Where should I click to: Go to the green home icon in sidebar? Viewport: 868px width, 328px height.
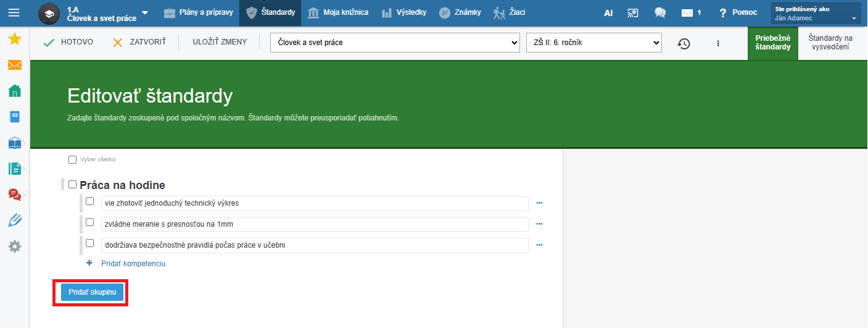(14, 91)
